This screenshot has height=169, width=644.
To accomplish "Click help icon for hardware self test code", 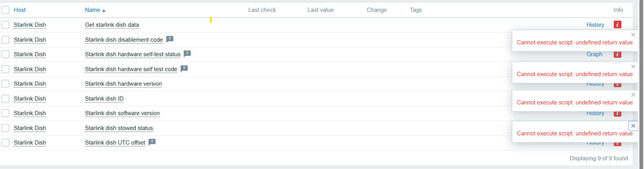I will click(x=184, y=68).
